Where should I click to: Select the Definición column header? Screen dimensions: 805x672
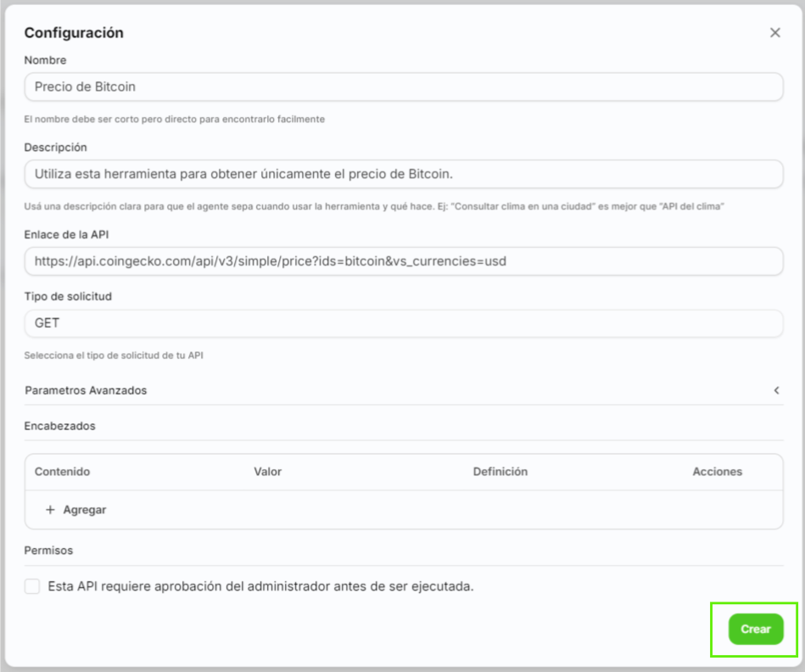[500, 472]
